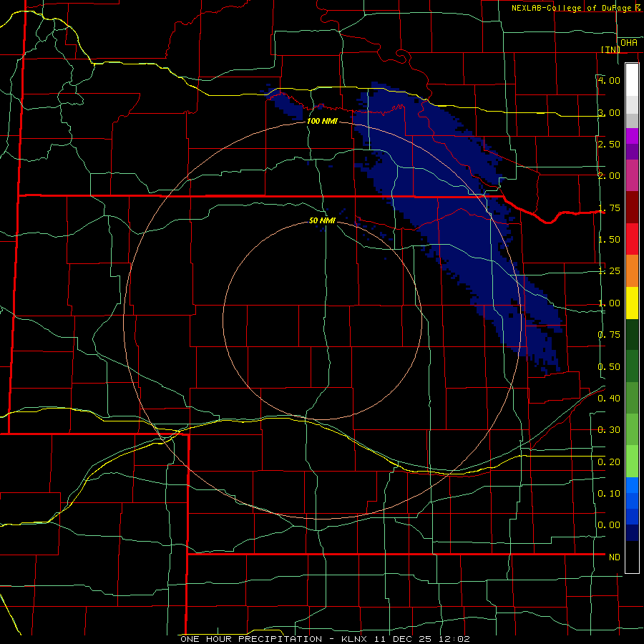Pick the yellow swatch beside 1.00
The height and width of the screenshot is (644, 644).
tap(632, 303)
